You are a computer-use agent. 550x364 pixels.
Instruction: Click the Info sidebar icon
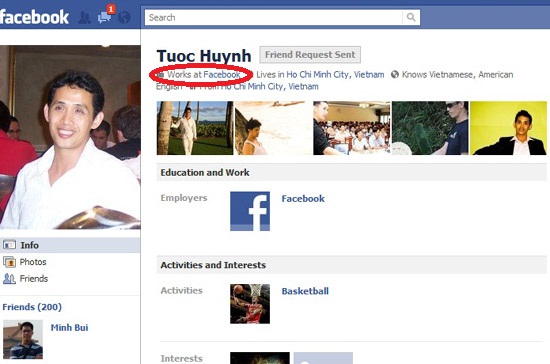[x=9, y=245]
